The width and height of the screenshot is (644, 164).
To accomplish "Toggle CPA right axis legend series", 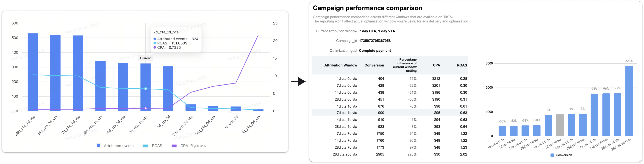I will pyautogui.click(x=189, y=146).
